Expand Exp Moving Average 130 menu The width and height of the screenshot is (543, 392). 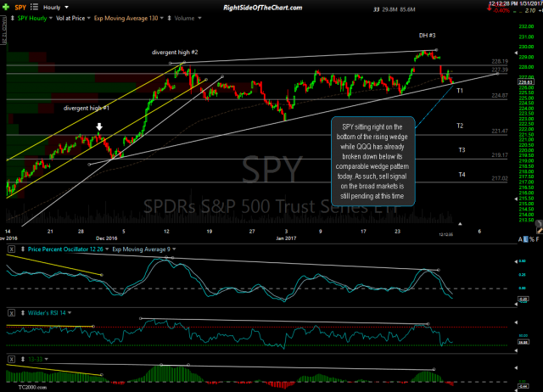(x=162, y=18)
